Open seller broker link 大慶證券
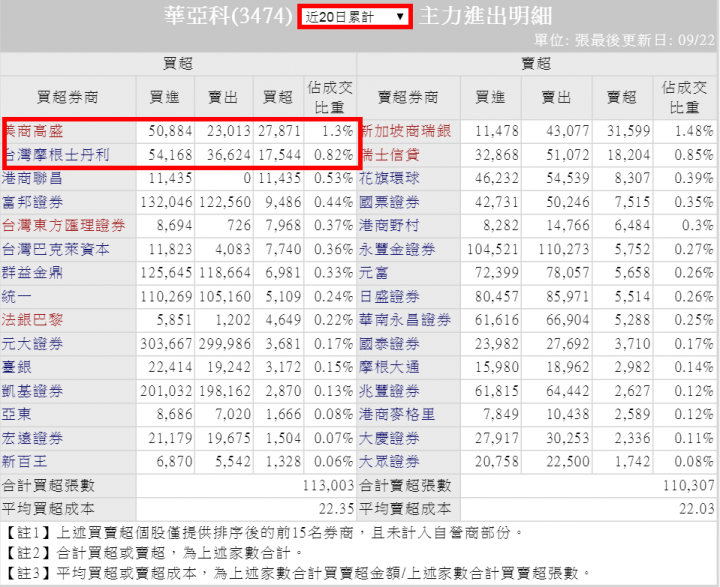Viewport: 720px width, 587px height. click(389, 439)
